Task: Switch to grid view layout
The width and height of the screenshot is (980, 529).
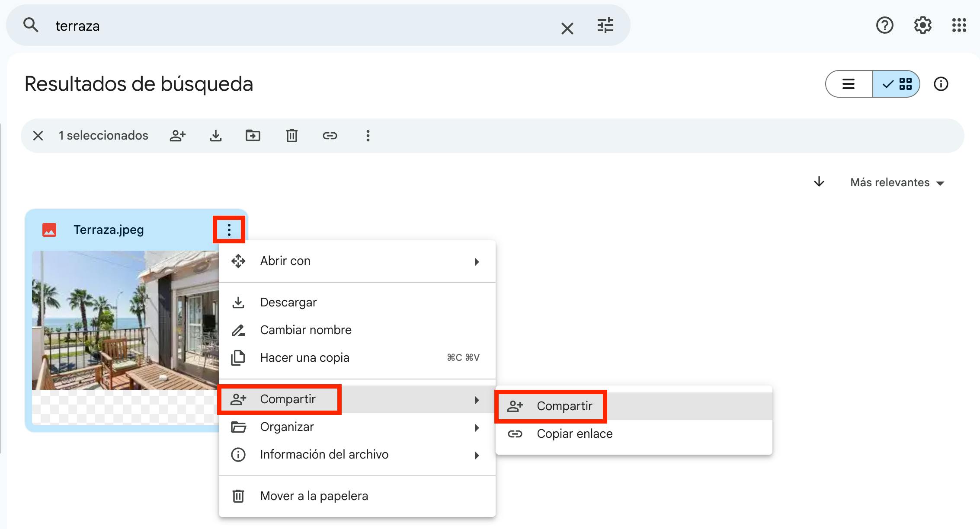Action: pyautogui.click(x=897, y=84)
